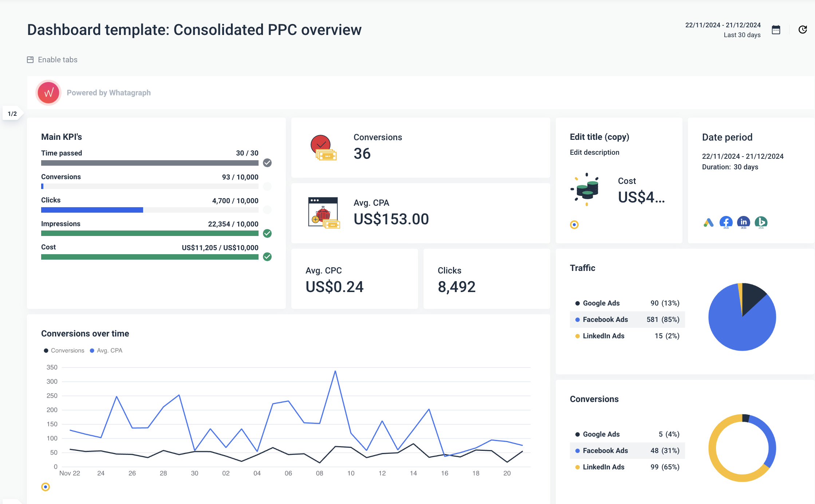Click the Edit description text
Image resolution: width=815 pixels, height=504 pixels.
pos(594,152)
